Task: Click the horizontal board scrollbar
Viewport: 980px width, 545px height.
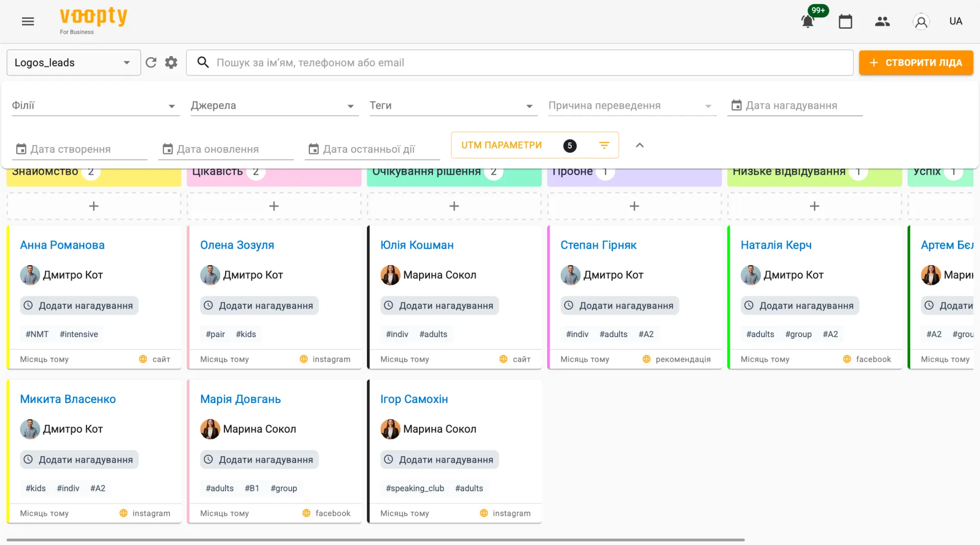Action: coord(376,540)
